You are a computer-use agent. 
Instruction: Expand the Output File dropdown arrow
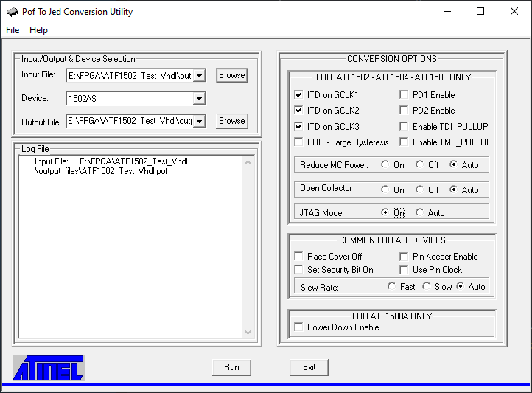click(x=200, y=121)
